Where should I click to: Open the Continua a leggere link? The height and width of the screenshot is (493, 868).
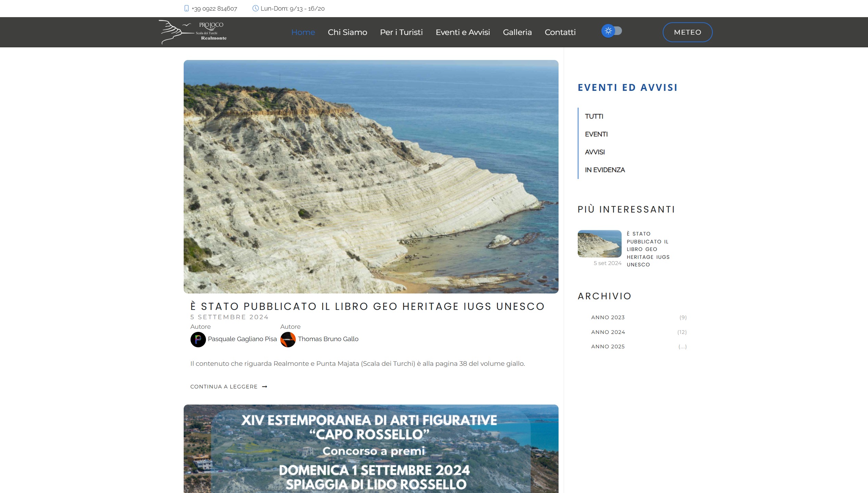coord(224,387)
